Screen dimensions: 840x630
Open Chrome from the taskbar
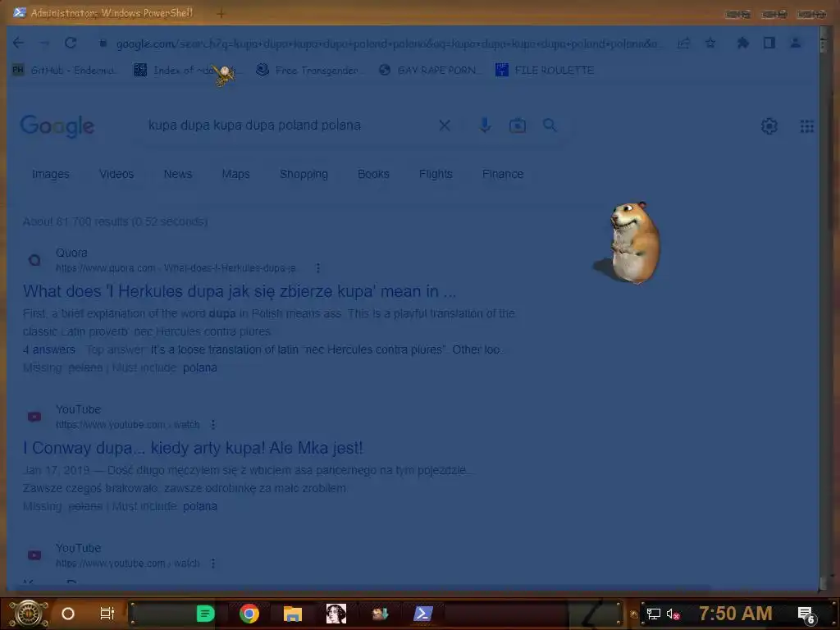[249, 614]
